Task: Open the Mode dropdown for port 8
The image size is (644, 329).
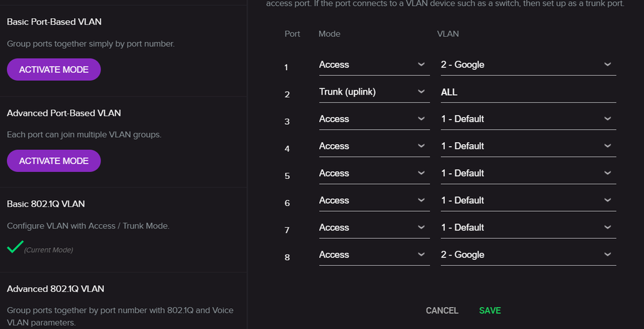Action: pyautogui.click(x=373, y=255)
